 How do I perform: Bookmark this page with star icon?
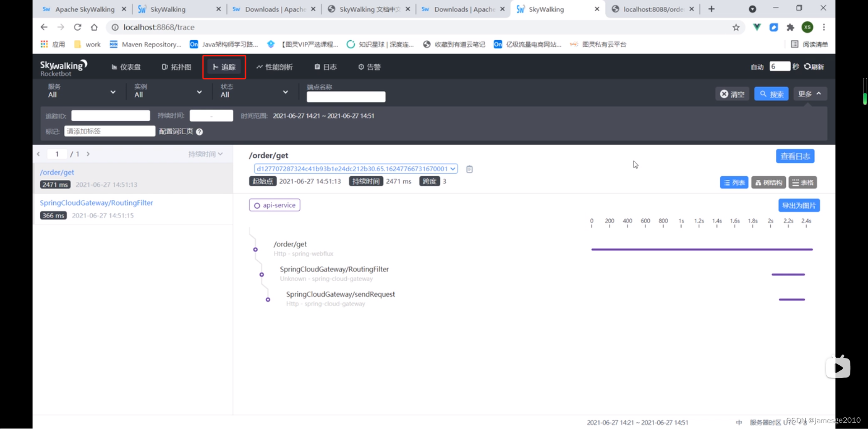pos(736,28)
